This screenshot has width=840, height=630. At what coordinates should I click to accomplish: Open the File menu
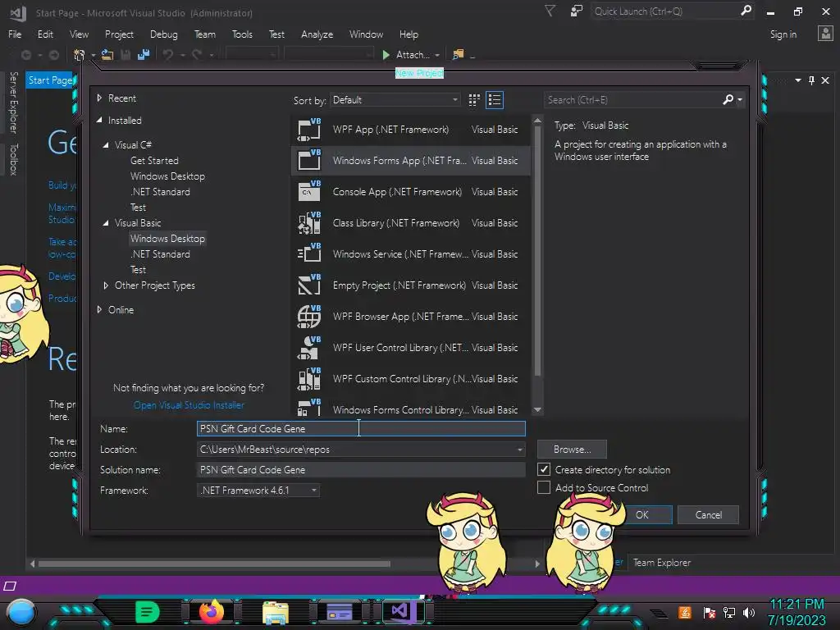(15, 34)
